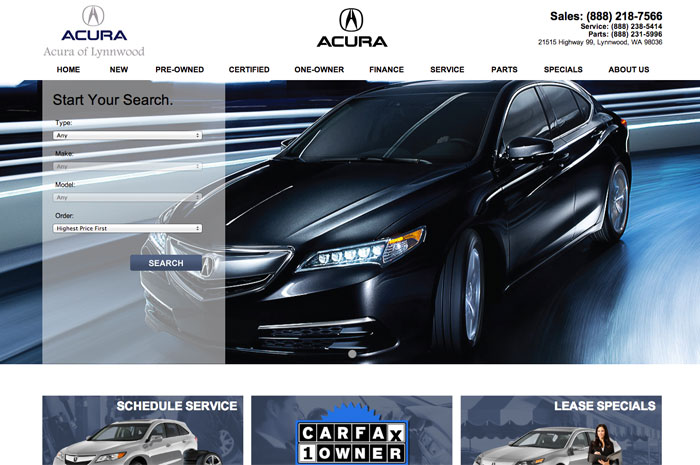This screenshot has height=465, width=700.
Task: Click the Sales phone number (888) 218-7566
Action: tap(624, 16)
